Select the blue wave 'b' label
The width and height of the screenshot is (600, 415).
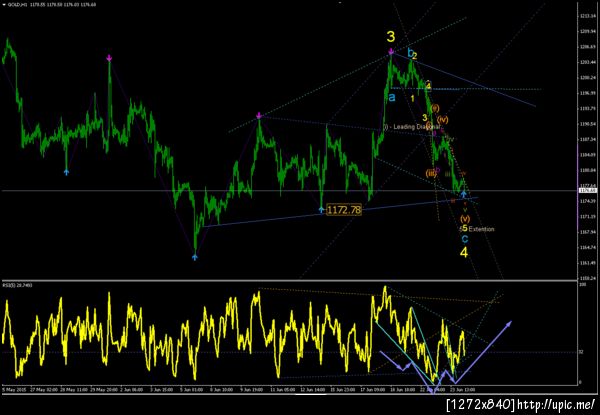pos(410,53)
